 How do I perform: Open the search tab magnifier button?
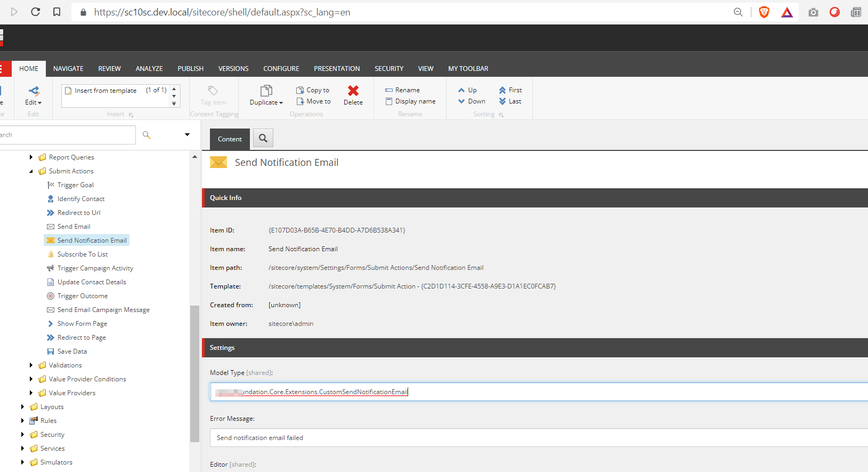pyautogui.click(x=263, y=138)
